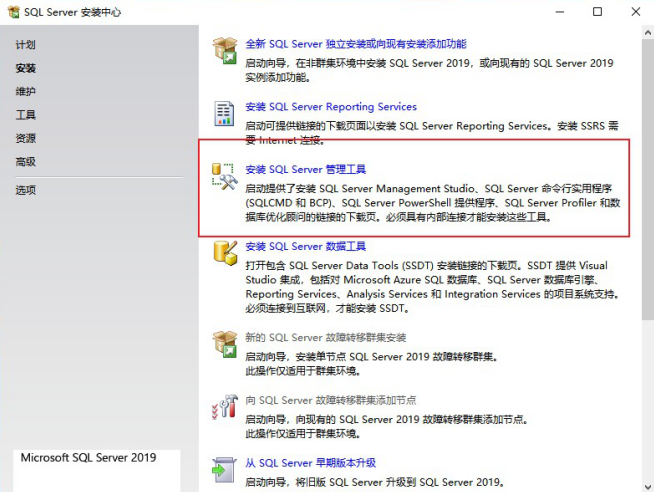
Task: Select 安装 in the left sidebar
Action: click(25, 68)
